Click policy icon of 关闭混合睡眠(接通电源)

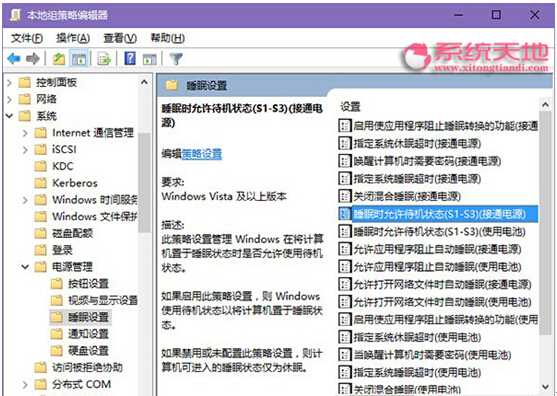(x=344, y=196)
